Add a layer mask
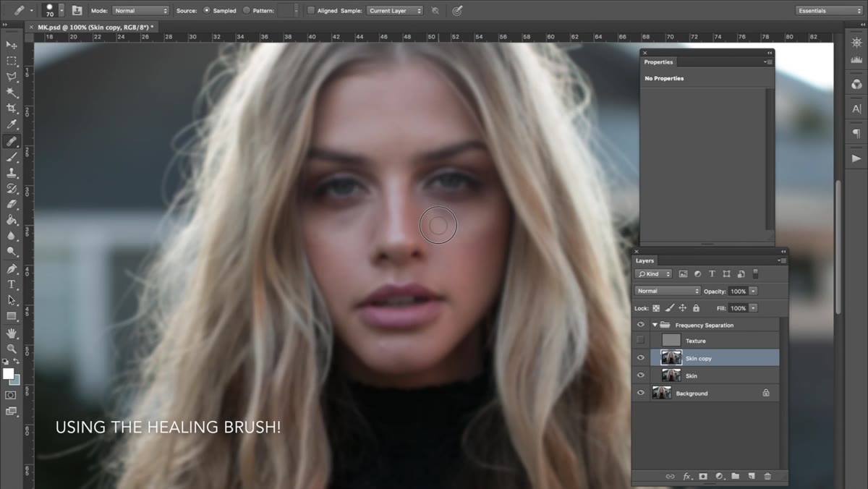This screenshot has height=489, width=868. [703, 477]
